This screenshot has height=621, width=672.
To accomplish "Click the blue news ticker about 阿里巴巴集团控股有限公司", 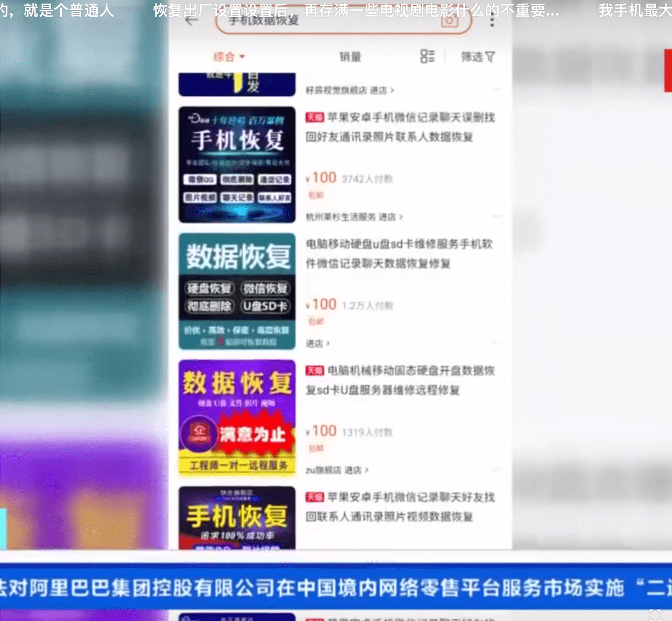I will (336, 588).
